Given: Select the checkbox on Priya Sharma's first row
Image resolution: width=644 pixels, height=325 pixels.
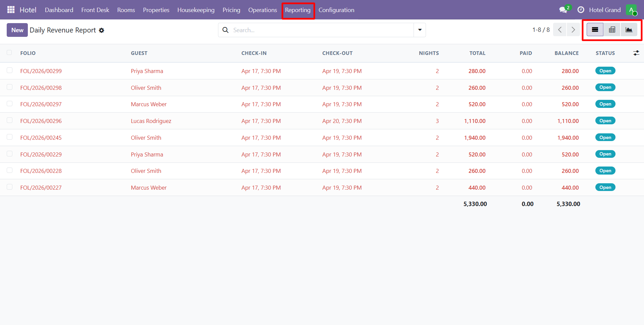Looking at the screenshot, I should coord(9,71).
